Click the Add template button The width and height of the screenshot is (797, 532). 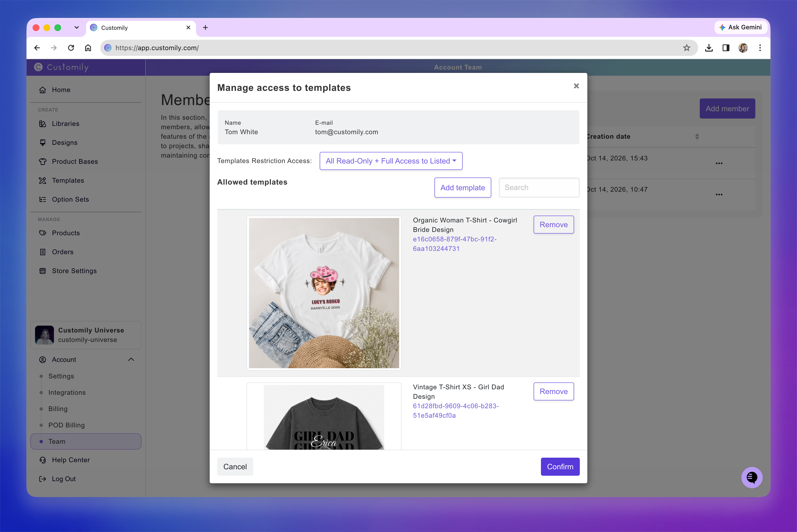coord(462,188)
